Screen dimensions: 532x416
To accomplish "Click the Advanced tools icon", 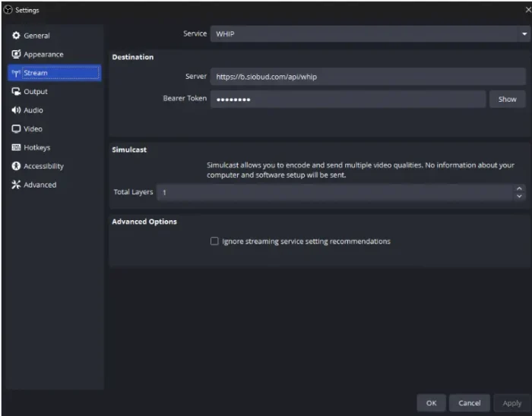I will pyautogui.click(x=16, y=184).
